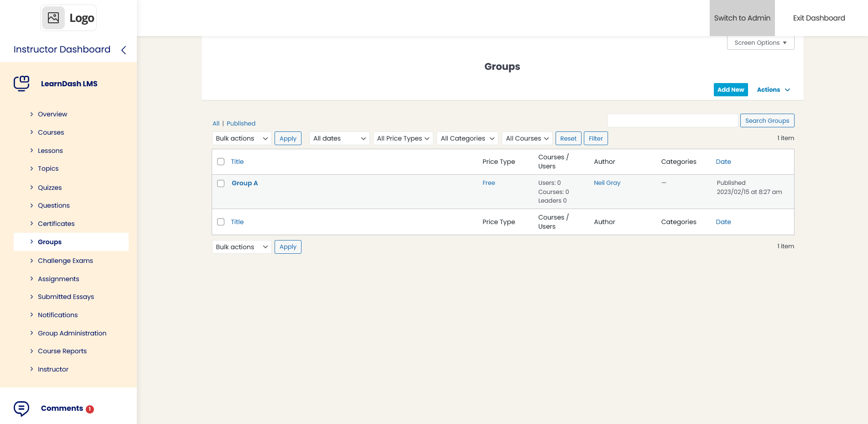Sort by footer Date column link
The image size is (868, 424).
point(723,222)
